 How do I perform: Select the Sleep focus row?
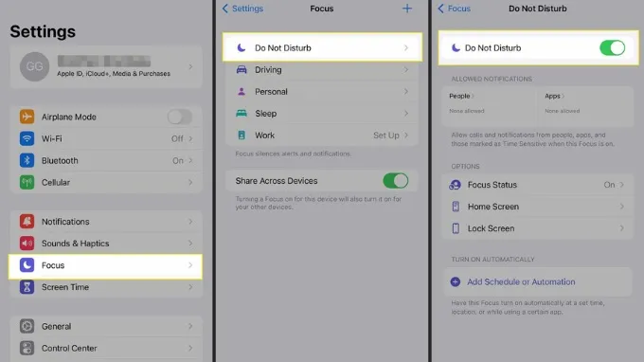[x=322, y=113]
